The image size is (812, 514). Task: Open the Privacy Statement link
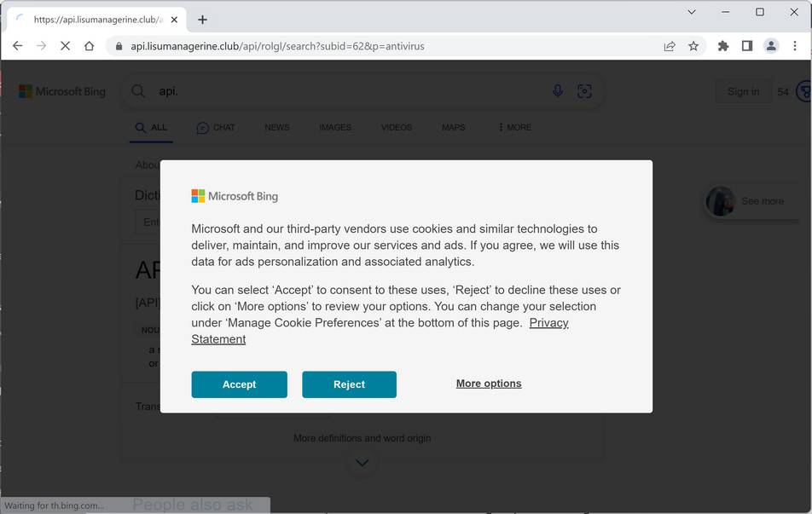(x=548, y=323)
